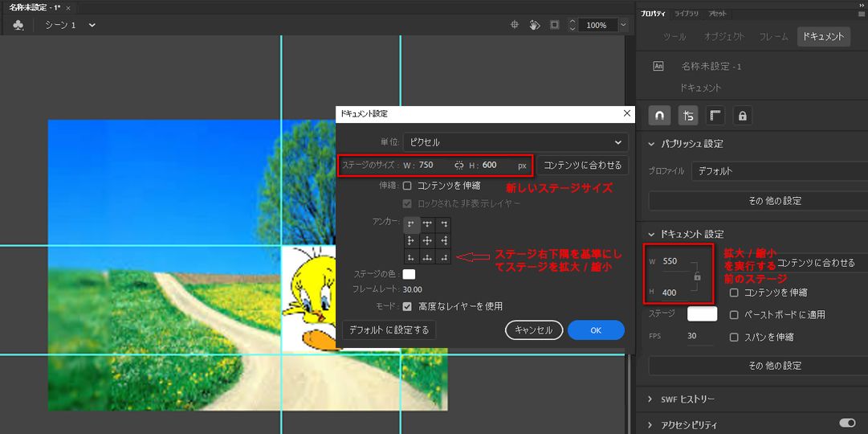Close the 名称未設定-1 document tab
The height and width of the screenshot is (434, 868).
click(68, 8)
